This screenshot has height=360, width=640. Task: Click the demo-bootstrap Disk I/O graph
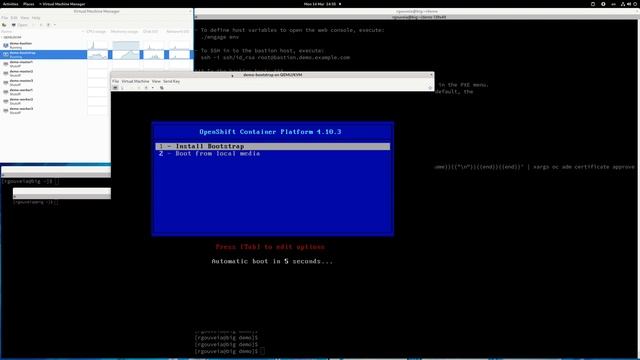pos(153,54)
